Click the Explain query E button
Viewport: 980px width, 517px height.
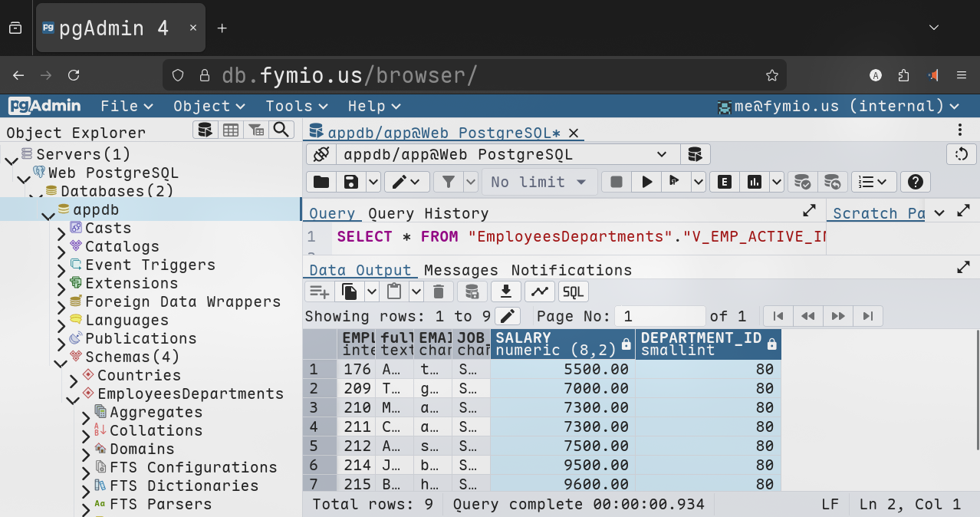click(724, 182)
